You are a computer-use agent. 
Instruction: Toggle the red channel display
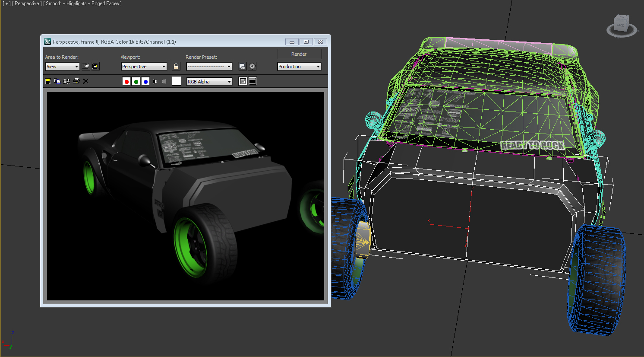(x=126, y=82)
